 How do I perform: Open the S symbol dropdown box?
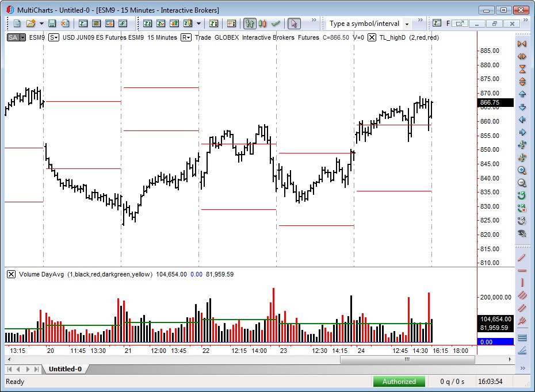tap(54, 37)
